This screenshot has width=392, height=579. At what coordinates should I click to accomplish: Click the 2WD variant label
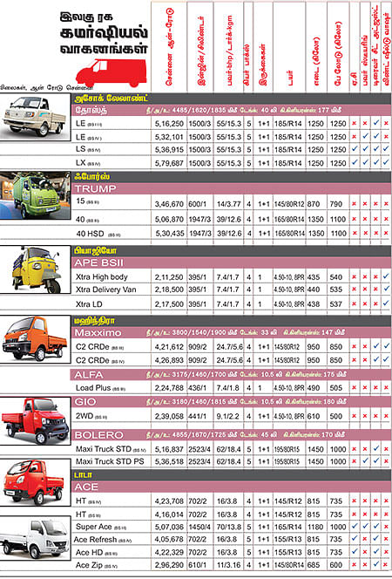tap(84, 416)
